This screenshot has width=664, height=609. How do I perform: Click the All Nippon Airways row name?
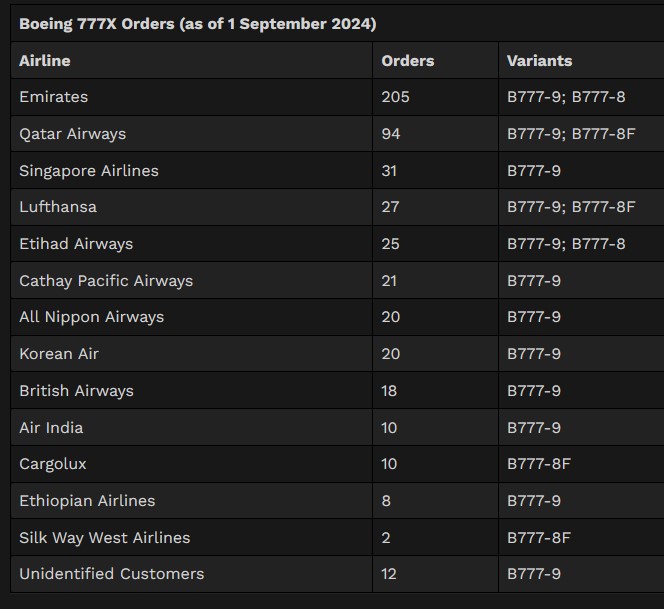(x=91, y=317)
